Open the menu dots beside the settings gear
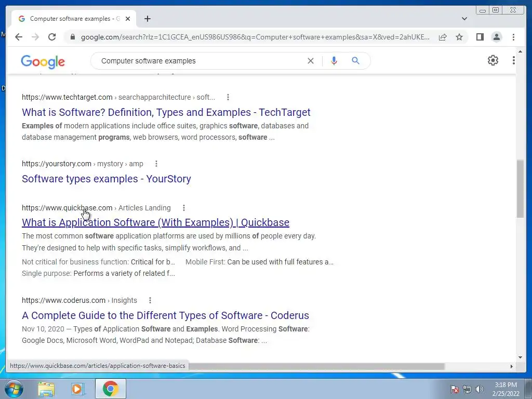This screenshot has height=399, width=532. (x=514, y=60)
